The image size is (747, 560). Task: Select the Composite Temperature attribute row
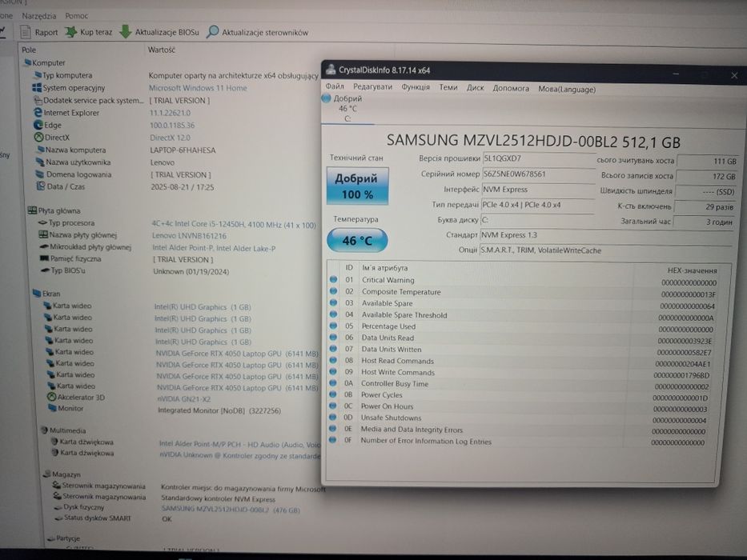[x=523, y=292]
